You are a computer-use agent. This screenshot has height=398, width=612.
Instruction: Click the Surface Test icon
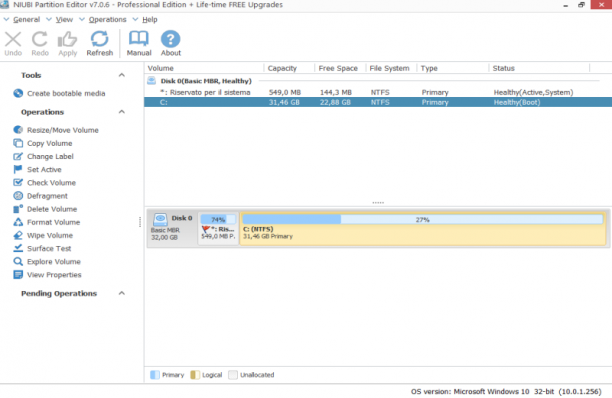tap(18, 249)
